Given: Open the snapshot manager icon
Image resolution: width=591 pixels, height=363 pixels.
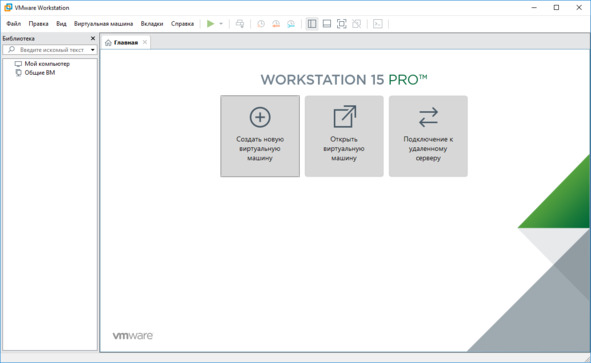Looking at the screenshot, I should [291, 24].
